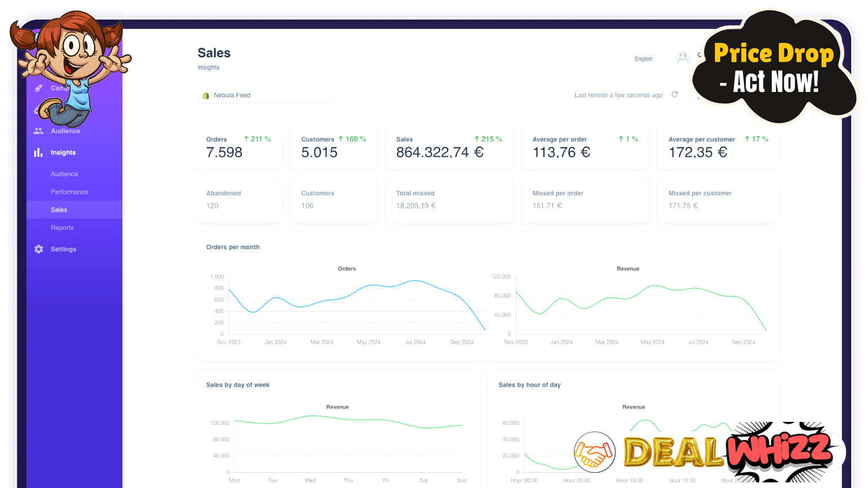Click Missed per order 151,71 € value
The image size is (868, 488).
click(547, 206)
